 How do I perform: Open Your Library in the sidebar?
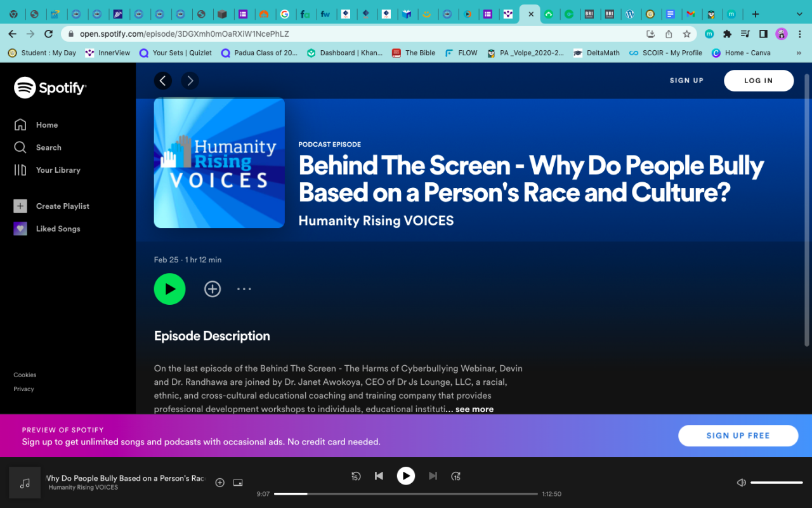click(47, 170)
